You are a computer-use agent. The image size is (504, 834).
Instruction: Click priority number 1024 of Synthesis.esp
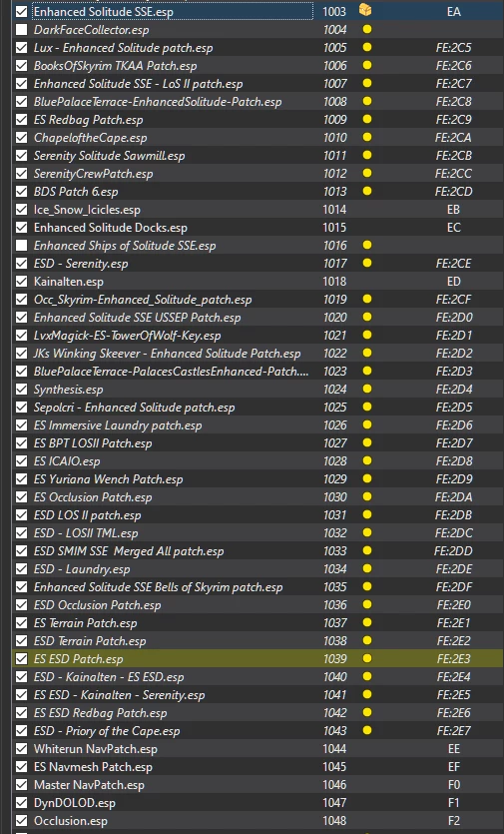pos(335,389)
